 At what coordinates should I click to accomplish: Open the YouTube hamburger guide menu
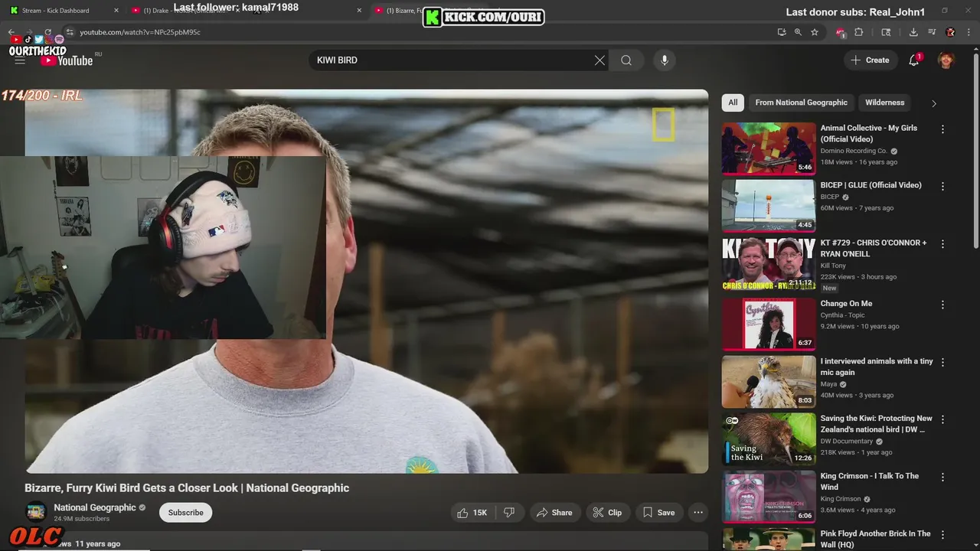[x=20, y=60]
